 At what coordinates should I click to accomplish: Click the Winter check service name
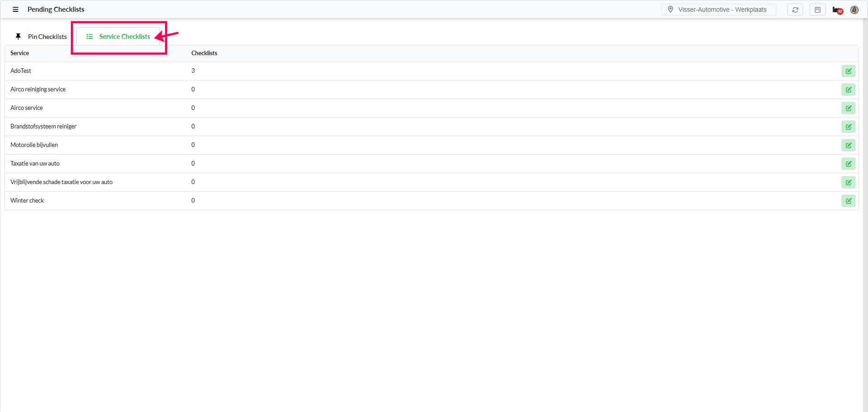27,201
